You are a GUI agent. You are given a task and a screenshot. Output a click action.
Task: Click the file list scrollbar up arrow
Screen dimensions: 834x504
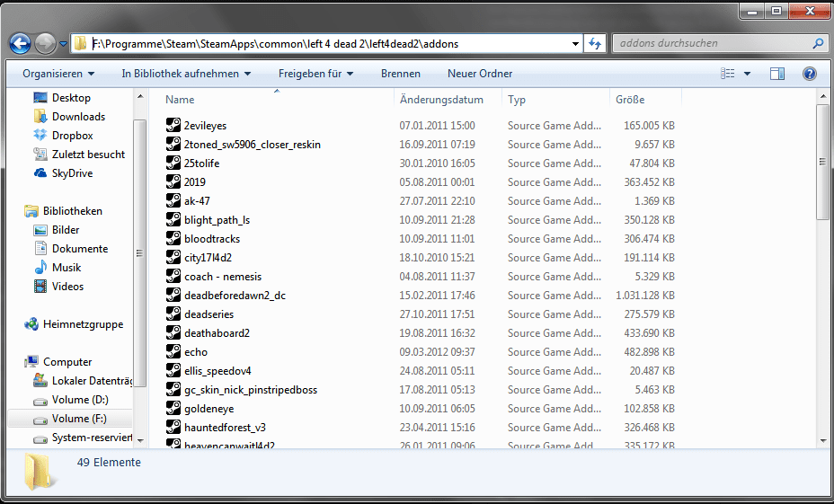point(823,97)
